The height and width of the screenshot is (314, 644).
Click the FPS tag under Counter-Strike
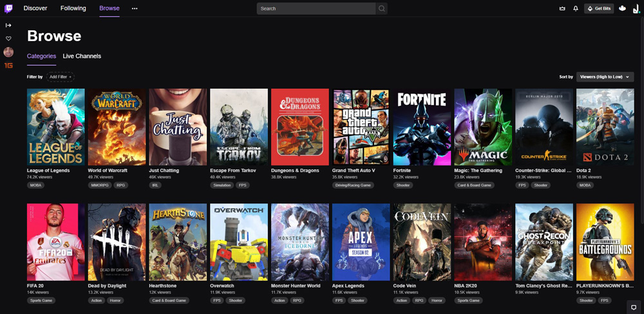[522, 185]
